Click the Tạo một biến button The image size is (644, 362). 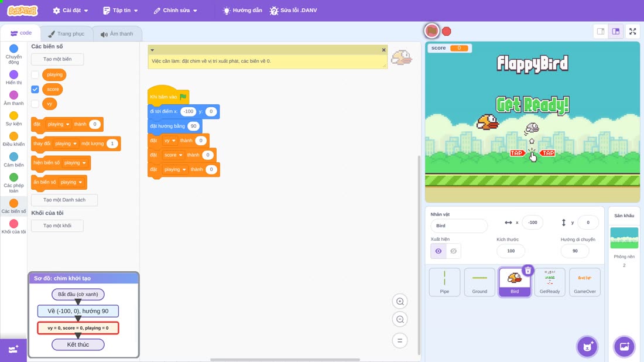pyautogui.click(x=57, y=59)
